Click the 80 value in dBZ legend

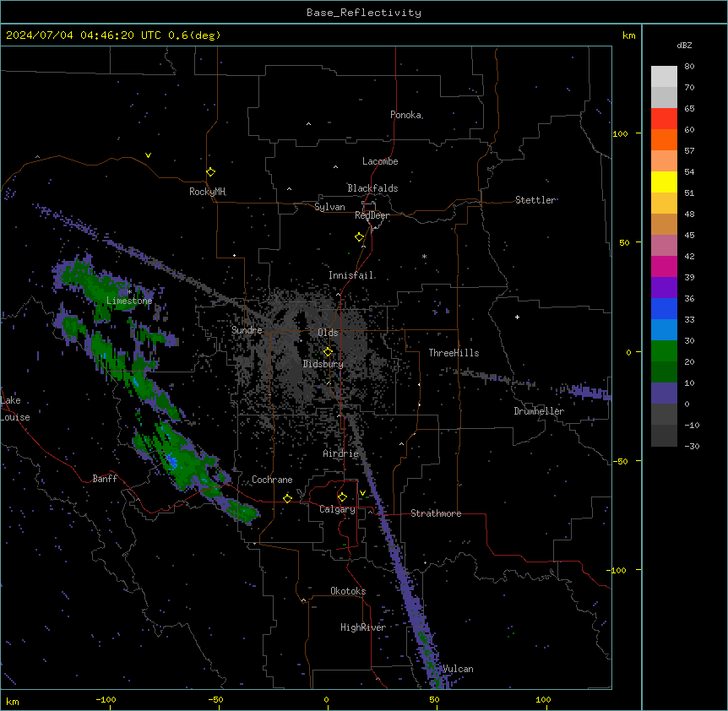click(x=689, y=67)
